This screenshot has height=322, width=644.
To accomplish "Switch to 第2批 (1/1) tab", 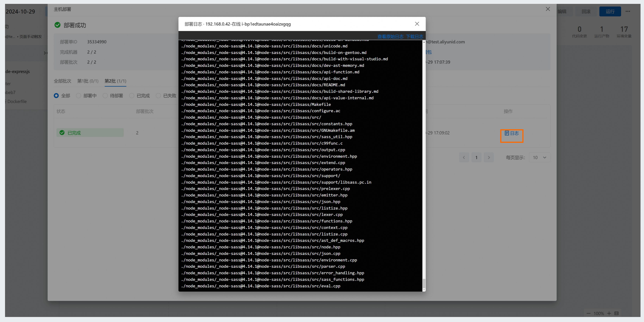I will [x=115, y=81].
